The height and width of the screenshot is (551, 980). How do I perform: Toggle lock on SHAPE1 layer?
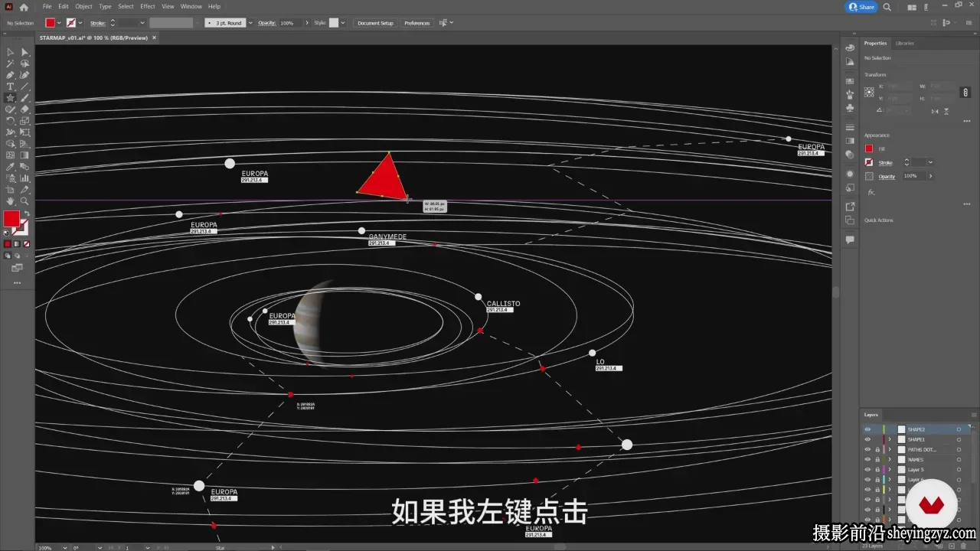(877, 439)
